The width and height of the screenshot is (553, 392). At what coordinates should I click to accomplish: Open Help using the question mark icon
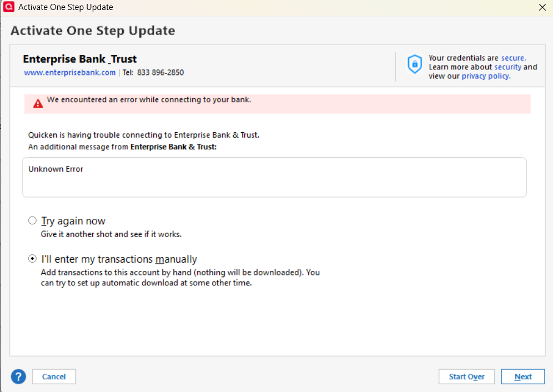18,376
